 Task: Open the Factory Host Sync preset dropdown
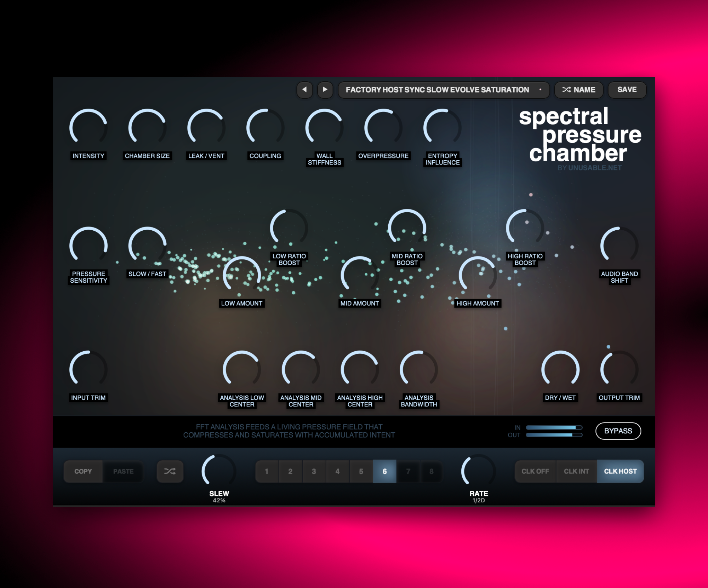(x=444, y=90)
